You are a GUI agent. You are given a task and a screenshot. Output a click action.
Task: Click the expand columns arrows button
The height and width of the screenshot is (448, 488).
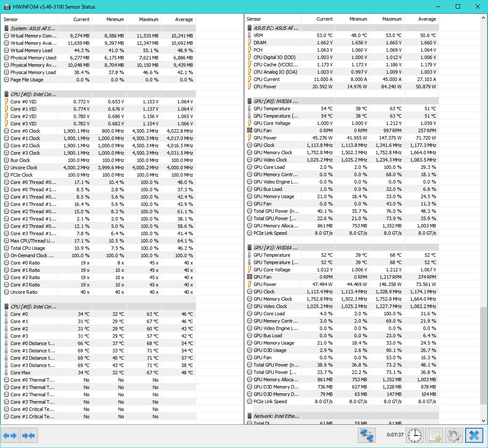[10, 436]
